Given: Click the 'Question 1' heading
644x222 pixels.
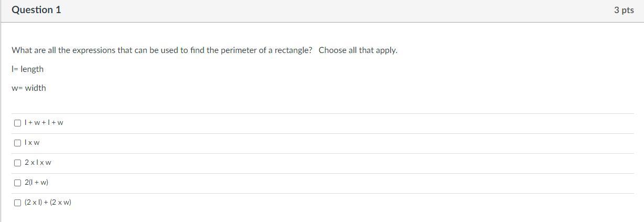Looking at the screenshot, I should click(36, 10).
